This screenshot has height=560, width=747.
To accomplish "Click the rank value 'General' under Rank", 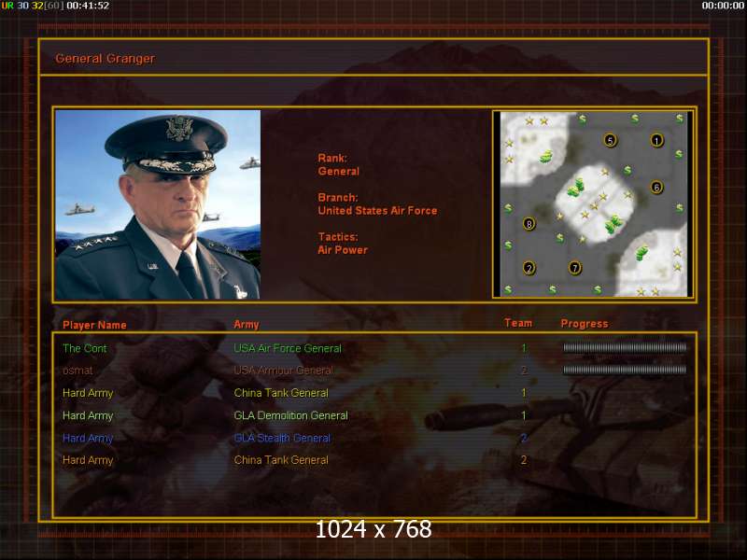I will 338,172.
